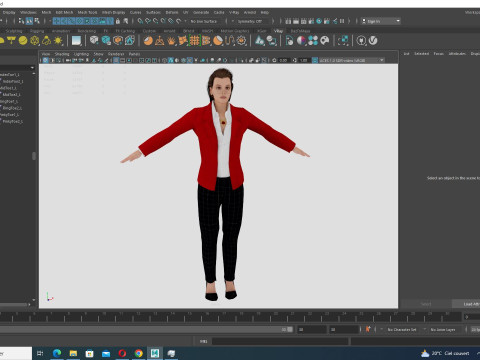Click the power plug circle shelf icon
Viewport: 480px width, 360px height.
pos(361,41)
